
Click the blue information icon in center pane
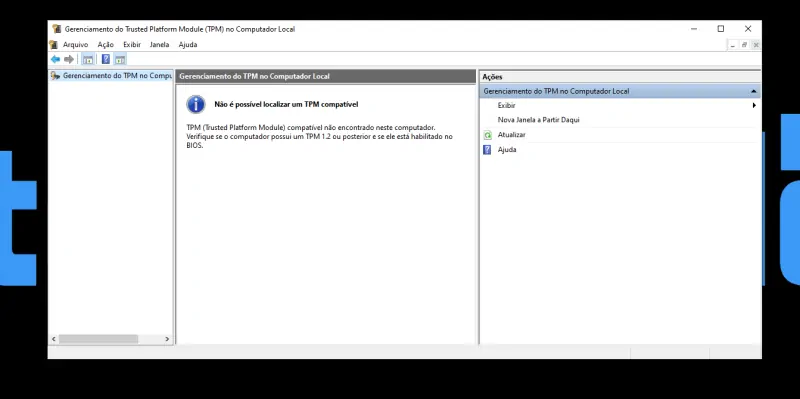click(196, 104)
